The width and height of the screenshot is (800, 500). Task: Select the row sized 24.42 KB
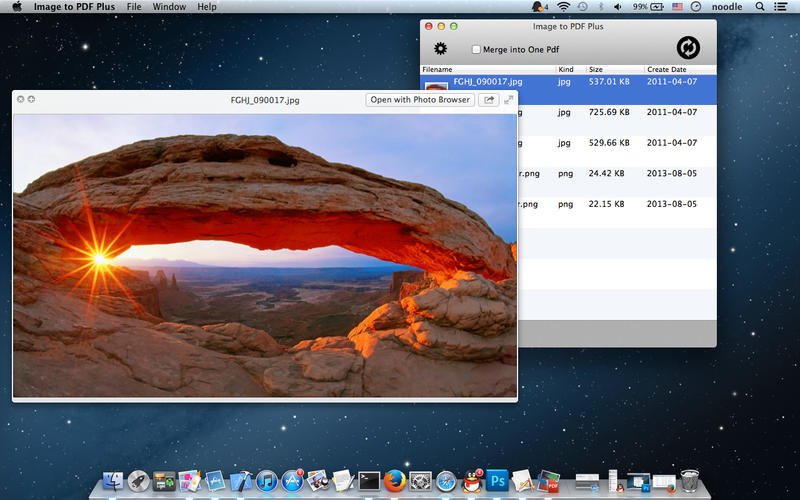click(x=617, y=182)
